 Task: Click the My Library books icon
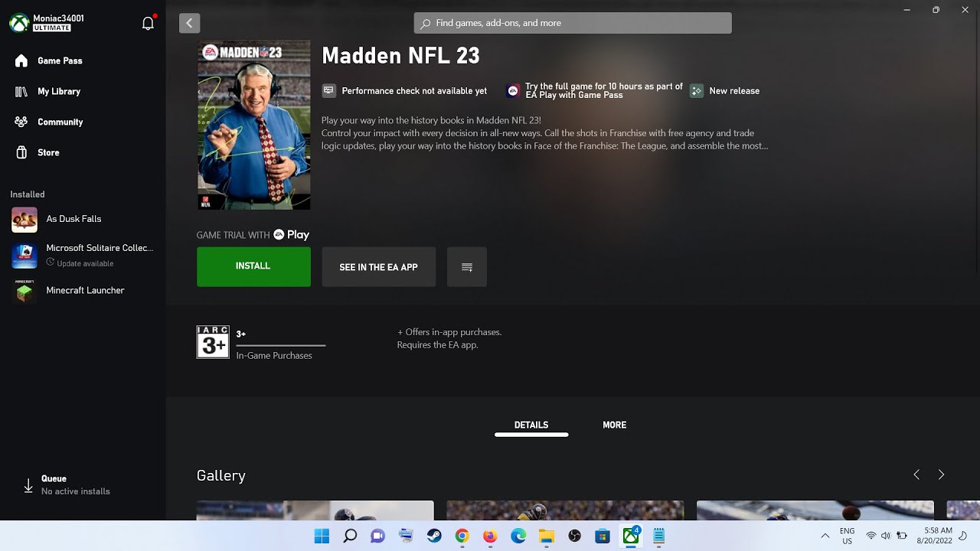point(21,91)
